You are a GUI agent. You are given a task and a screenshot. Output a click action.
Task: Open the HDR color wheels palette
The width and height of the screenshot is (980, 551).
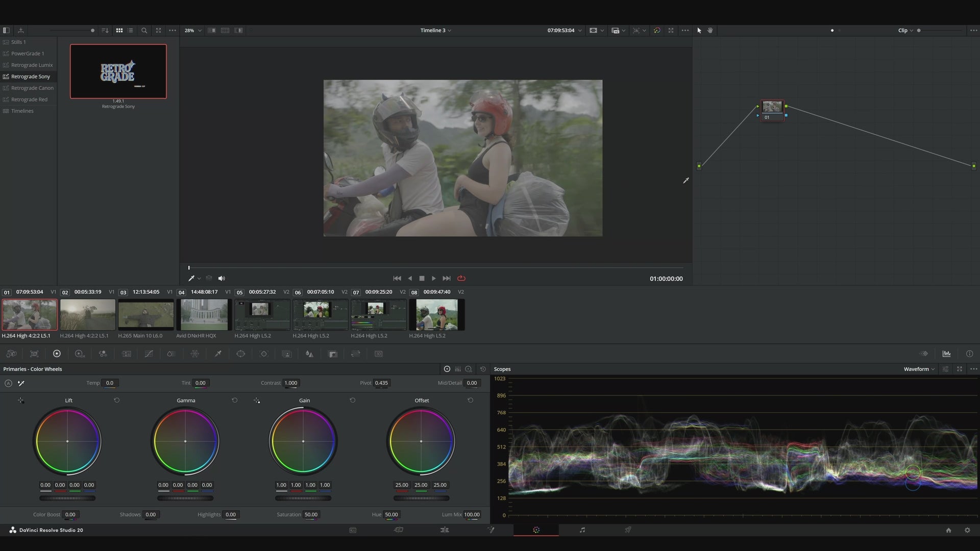pos(79,354)
